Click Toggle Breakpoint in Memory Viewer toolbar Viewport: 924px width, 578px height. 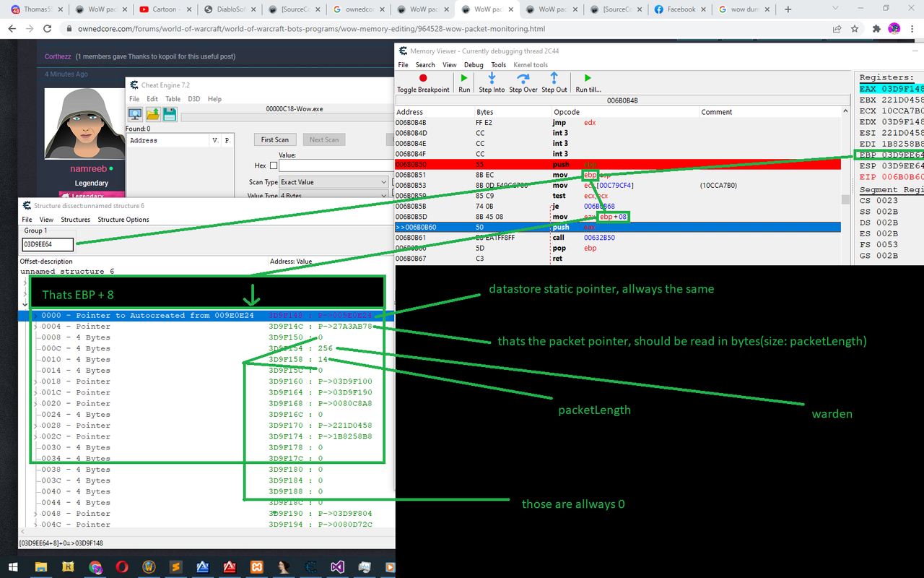(x=423, y=82)
